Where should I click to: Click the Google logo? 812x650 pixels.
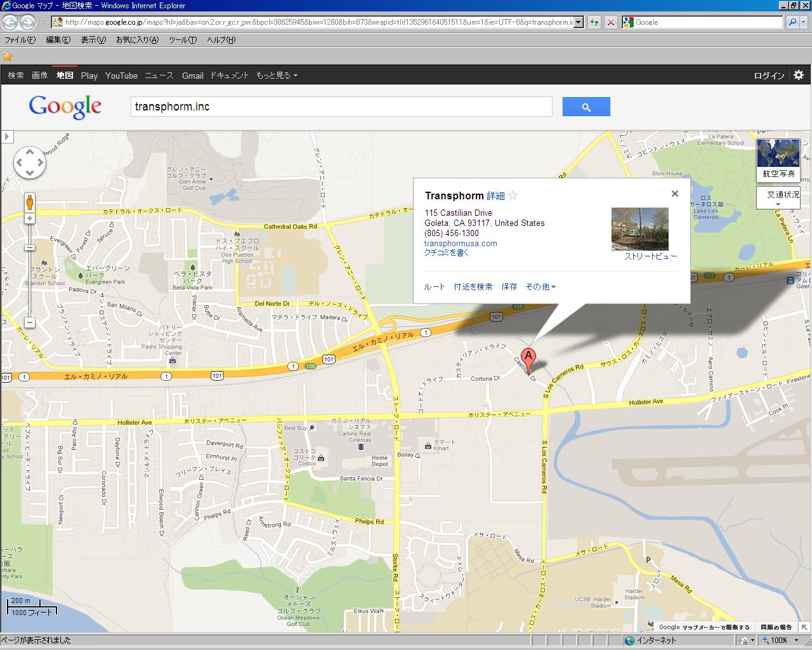(x=65, y=107)
